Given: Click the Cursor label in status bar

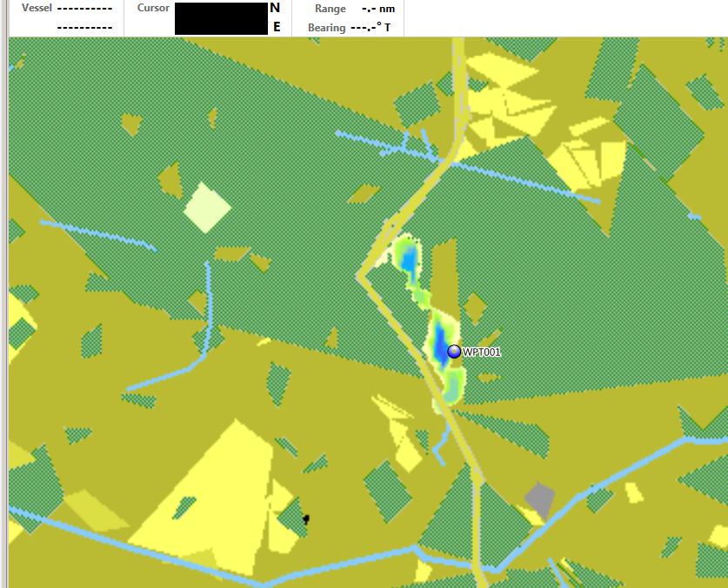Looking at the screenshot, I should (153, 8).
